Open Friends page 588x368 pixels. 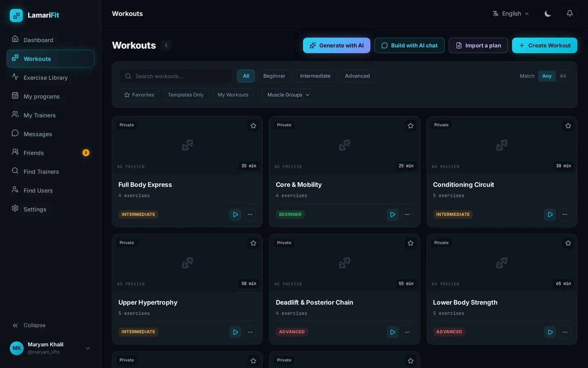pos(51,153)
